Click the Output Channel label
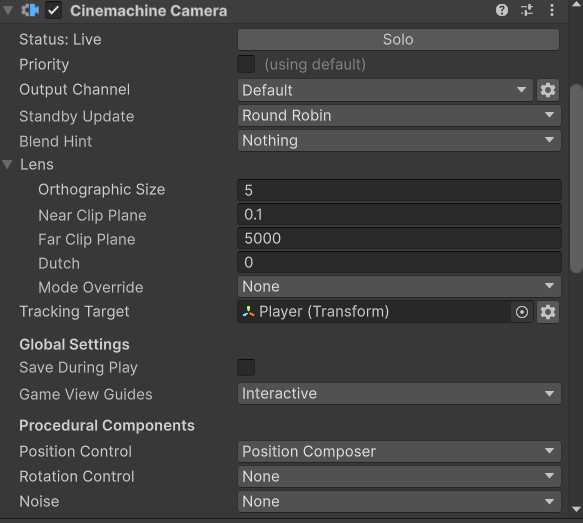This screenshot has height=523, width=583. click(74, 90)
